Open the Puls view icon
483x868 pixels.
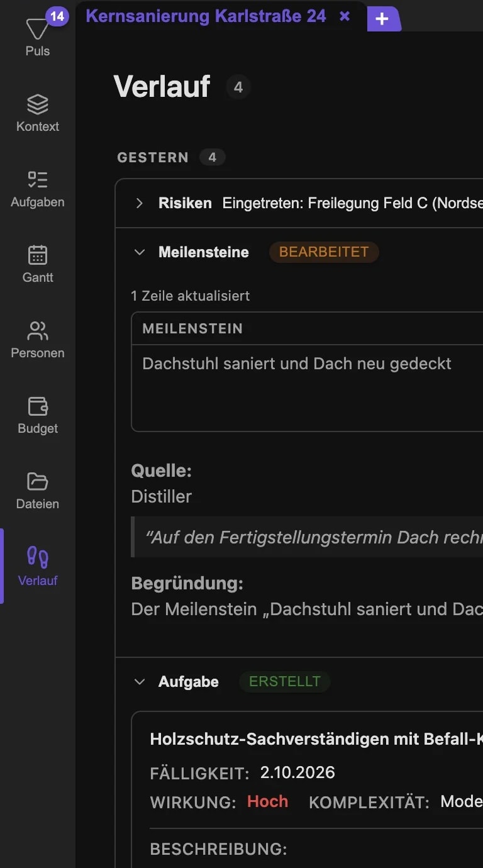point(37,29)
